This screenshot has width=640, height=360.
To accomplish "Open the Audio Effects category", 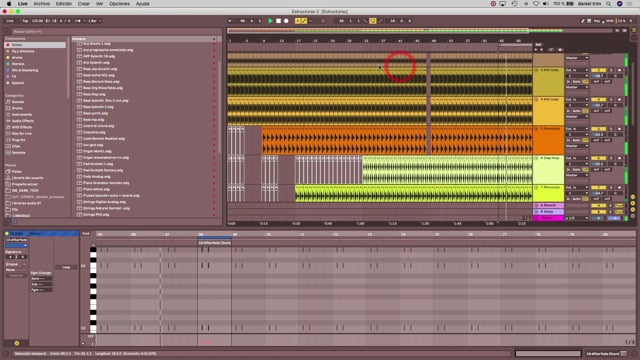I will point(23,121).
